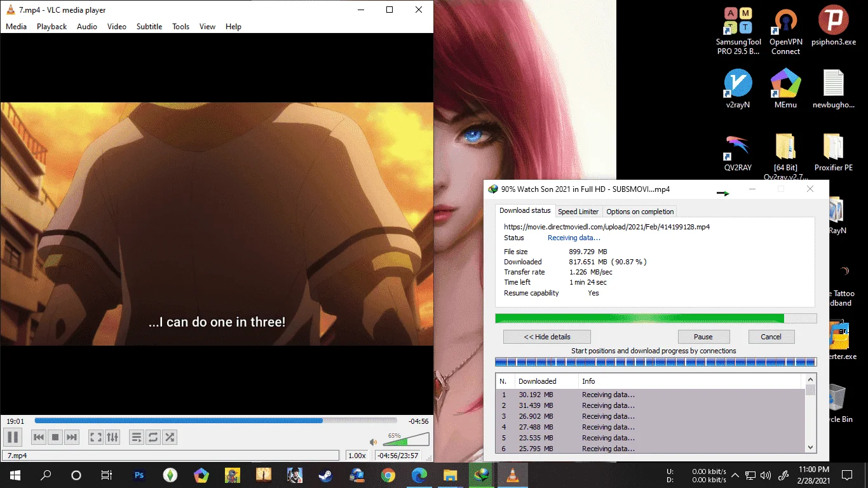Open Google Chrome from the taskbar
The width and height of the screenshot is (868, 488).
[388, 475]
